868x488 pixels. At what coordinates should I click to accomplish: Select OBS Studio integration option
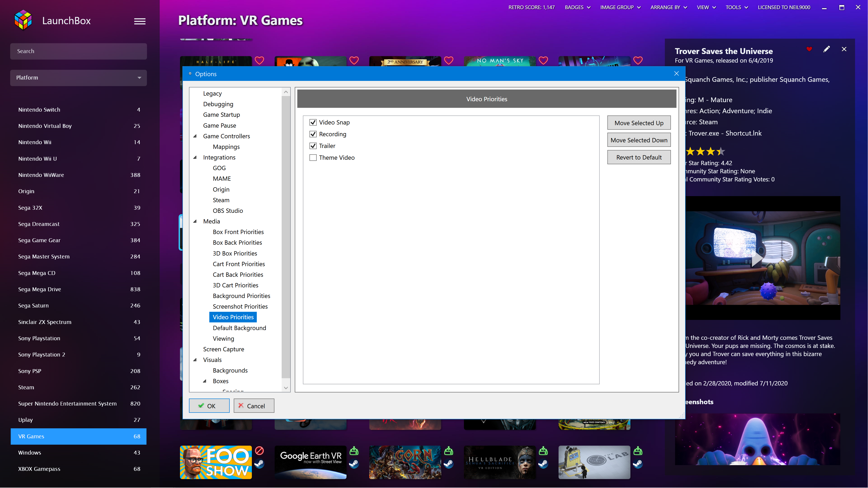coord(228,211)
